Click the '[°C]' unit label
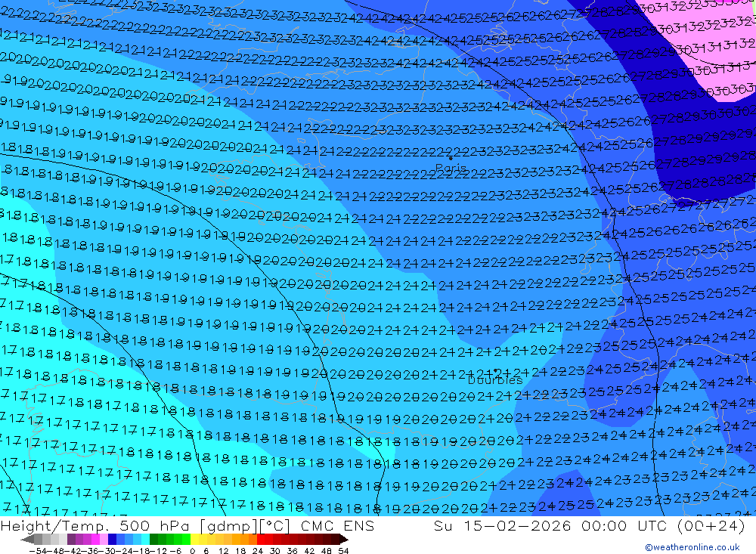 pos(275,525)
